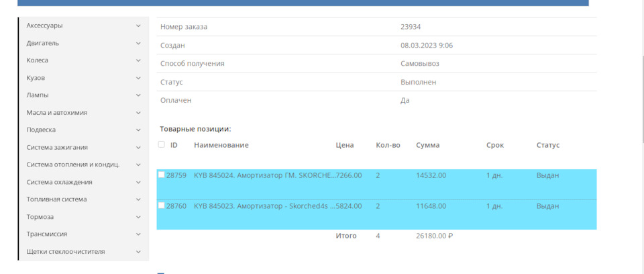
Task: Click the Сумма column header
Action: [427, 145]
